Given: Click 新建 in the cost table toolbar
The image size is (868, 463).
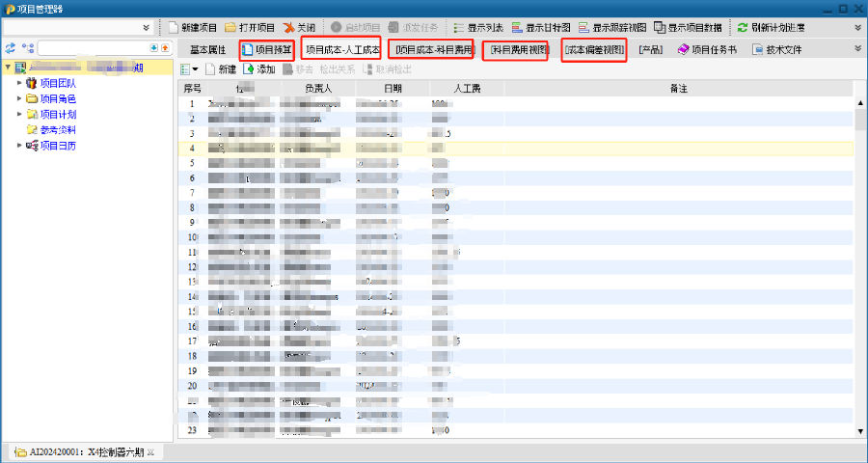Looking at the screenshot, I should point(221,69).
